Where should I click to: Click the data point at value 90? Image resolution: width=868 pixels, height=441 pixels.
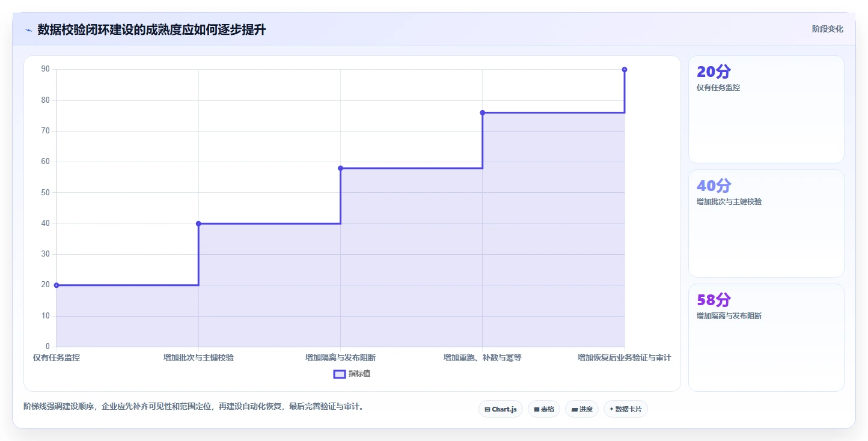625,70
